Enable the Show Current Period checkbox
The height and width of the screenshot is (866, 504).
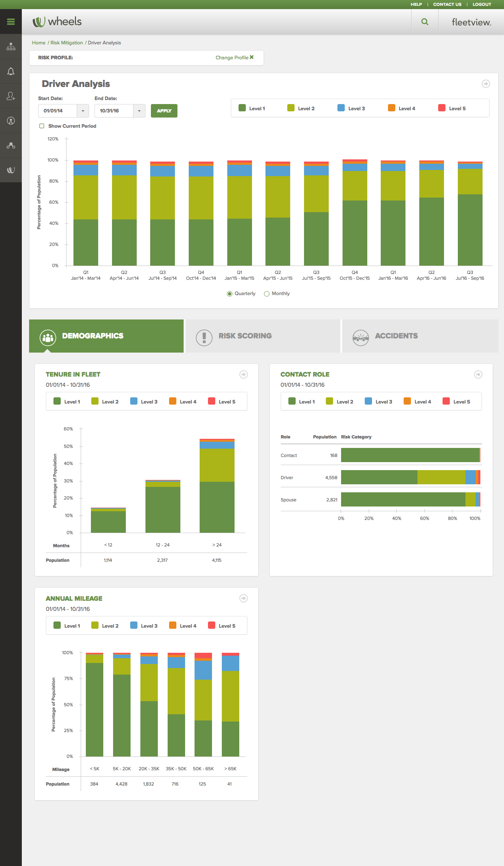[x=42, y=126]
